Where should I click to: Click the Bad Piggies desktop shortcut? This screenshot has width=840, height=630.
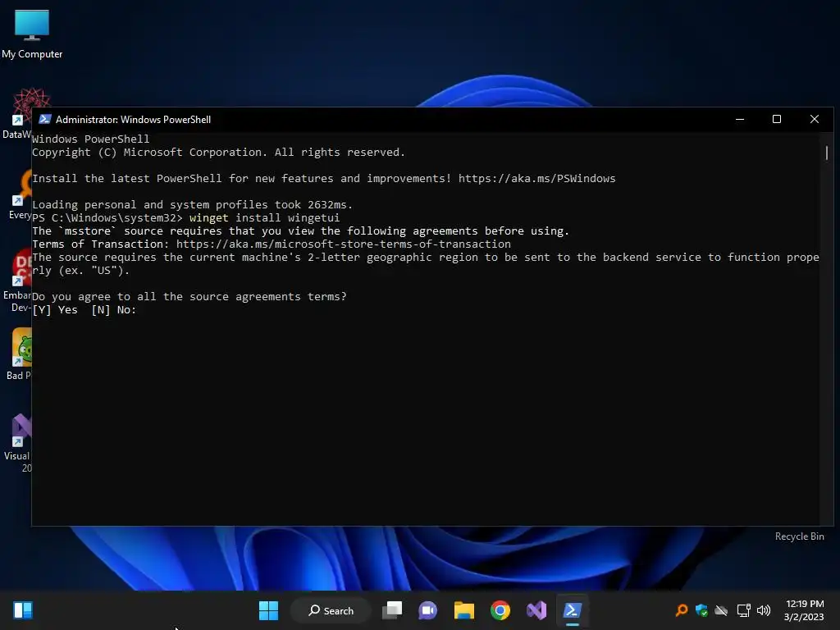click(x=21, y=354)
